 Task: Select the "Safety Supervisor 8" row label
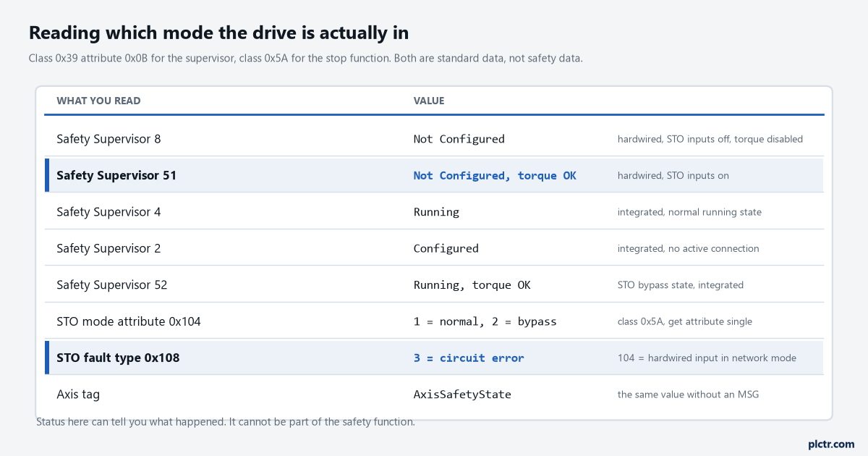pos(109,138)
